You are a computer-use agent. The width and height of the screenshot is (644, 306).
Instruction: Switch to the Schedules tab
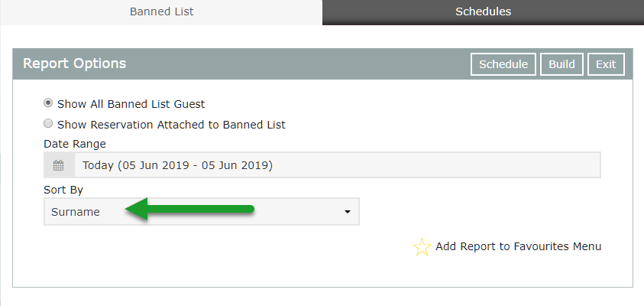click(483, 12)
